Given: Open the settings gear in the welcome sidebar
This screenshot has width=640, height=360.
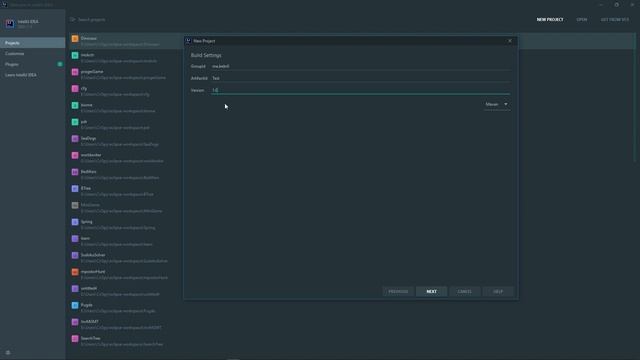Looking at the screenshot, I should click(x=8, y=352).
